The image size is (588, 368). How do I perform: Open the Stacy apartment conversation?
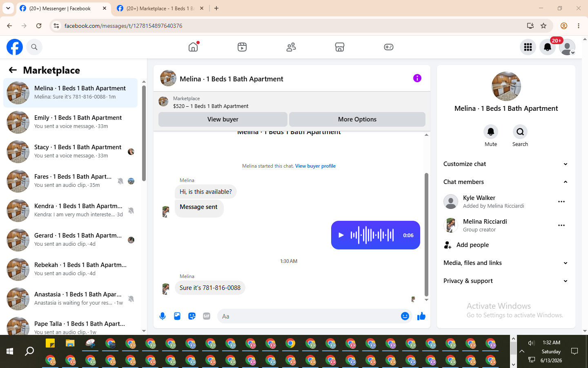point(70,152)
